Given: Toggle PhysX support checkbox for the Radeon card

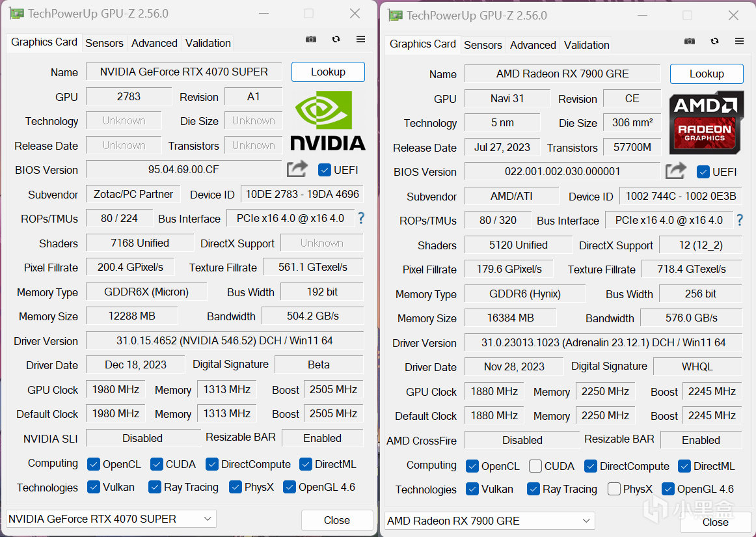Looking at the screenshot, I should click(614, 489).
